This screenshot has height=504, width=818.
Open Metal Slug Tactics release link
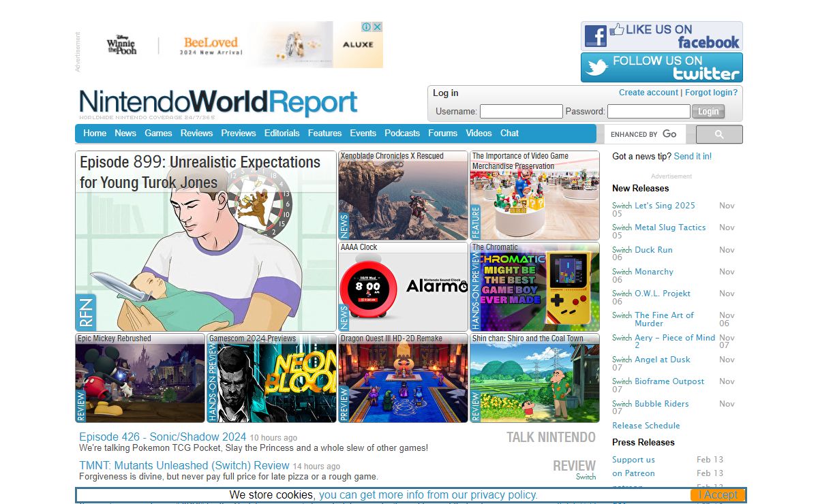pyautogui.click(x=670, y=227)
